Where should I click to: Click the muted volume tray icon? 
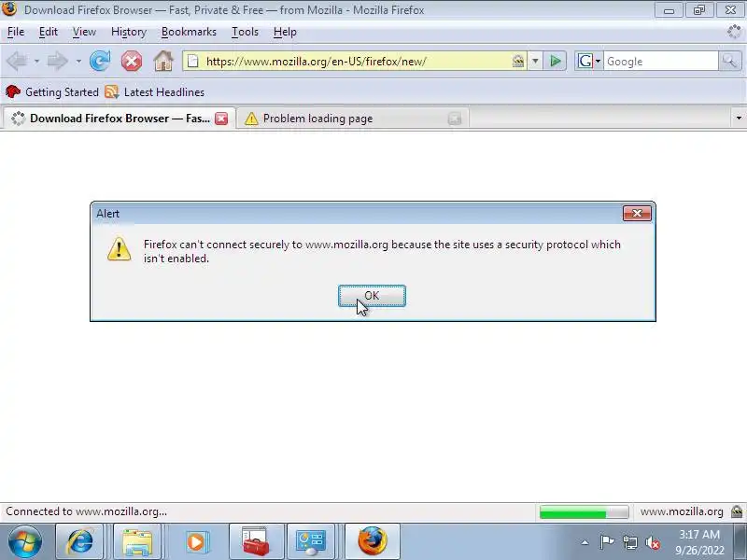tap(653, 542)
